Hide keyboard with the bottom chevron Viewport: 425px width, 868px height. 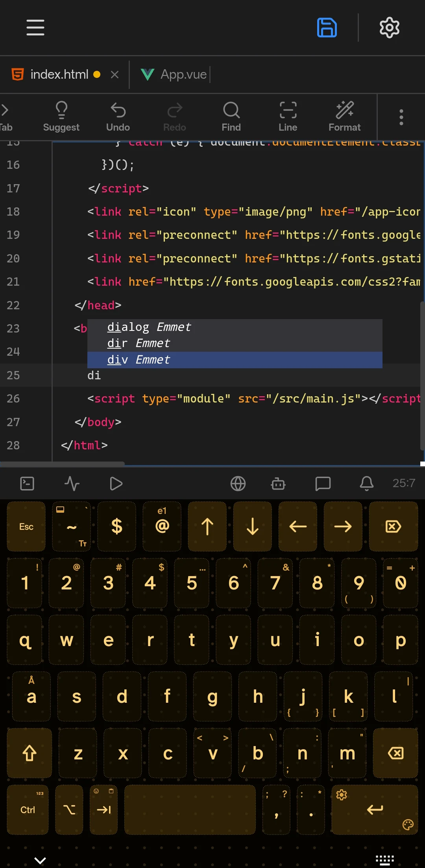pyautogui.click(x=40, y=860)
